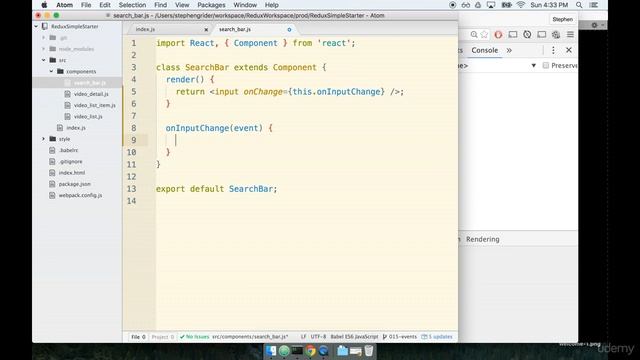
Task: Show more DevTools tabs via double chevron
Action: (509, 50)
